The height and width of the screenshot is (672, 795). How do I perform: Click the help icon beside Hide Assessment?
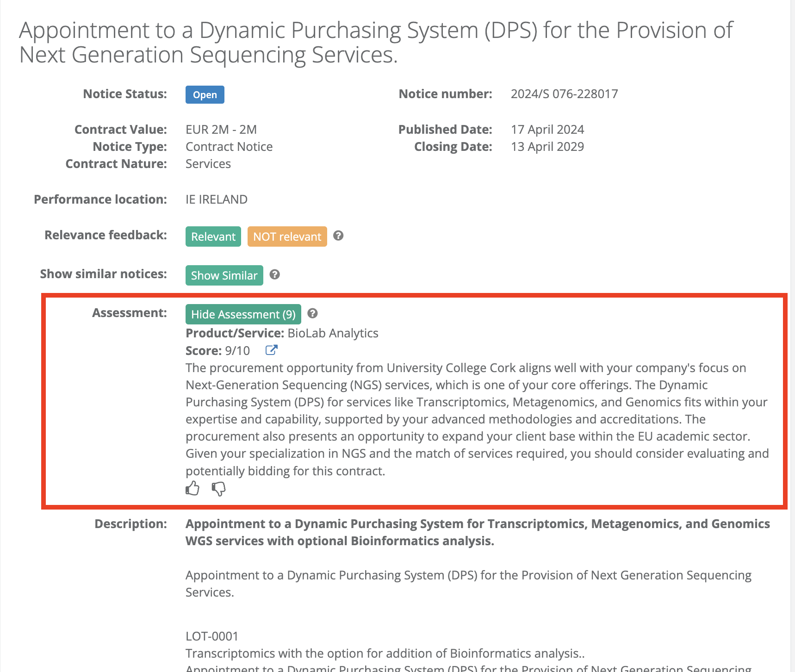tap(312, 314)
